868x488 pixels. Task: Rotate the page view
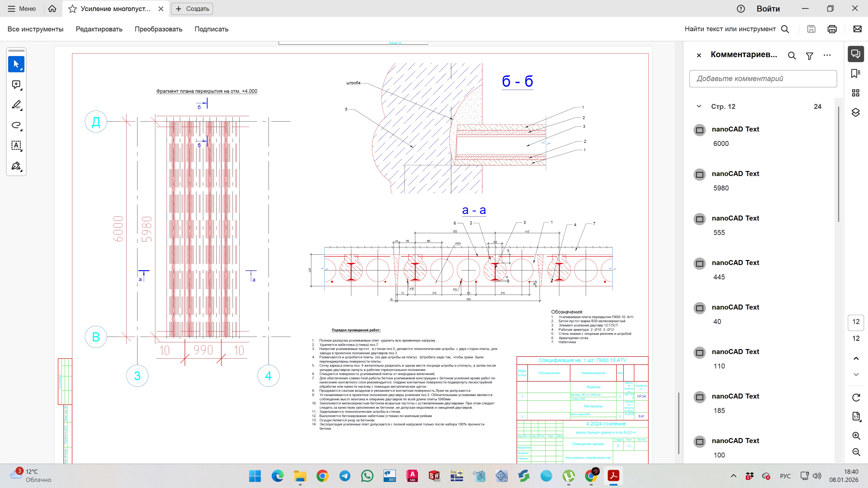coord(856,397)
